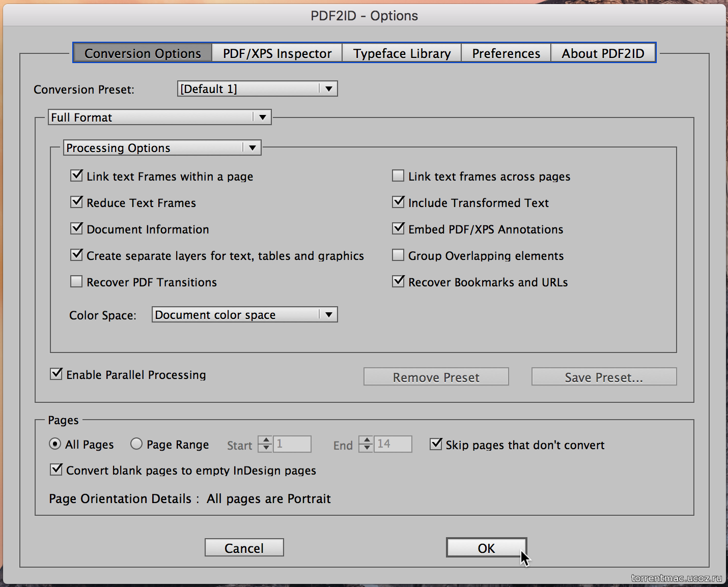Expand the Processing Options dropdown
Screen dimensions: 728x587
[x=162, y=148]
